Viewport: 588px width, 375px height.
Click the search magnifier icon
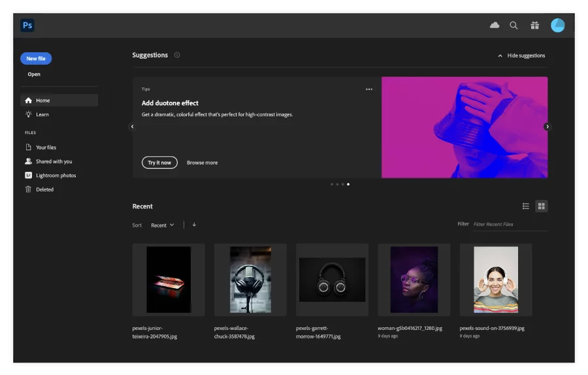(x=514, y=25)
